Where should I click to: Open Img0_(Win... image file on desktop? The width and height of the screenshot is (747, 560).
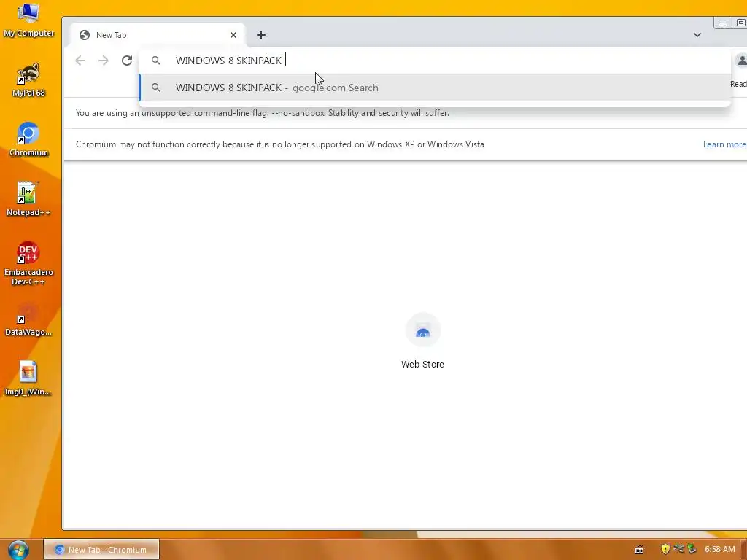pos(28,378)
